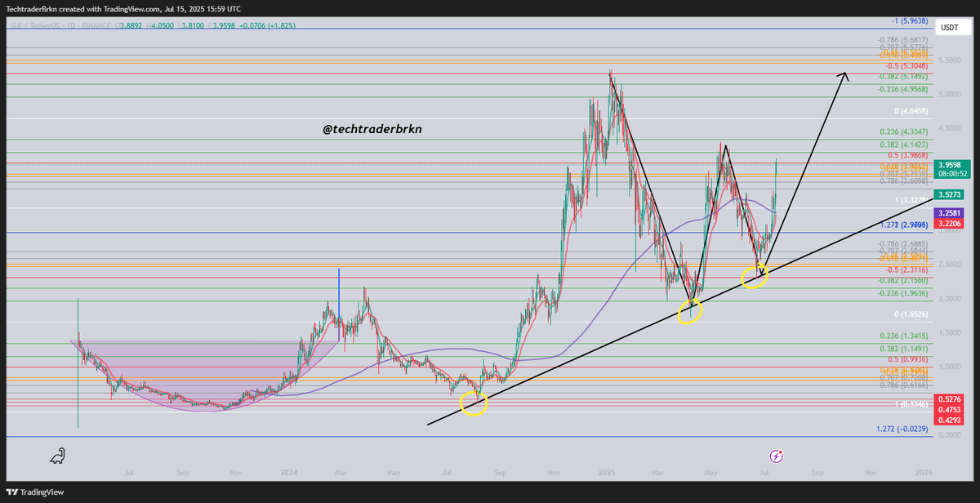Click the dinosaur icon on the chart
Screen dimensions: 980x503
pyautogui.click(x=58, y=456)
